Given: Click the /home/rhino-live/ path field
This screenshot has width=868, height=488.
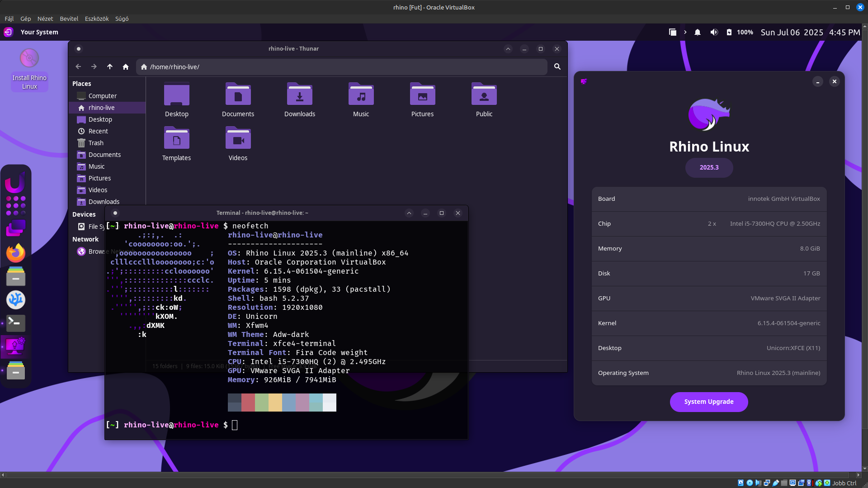Looking at the screenshot, I should pos(341,66).
